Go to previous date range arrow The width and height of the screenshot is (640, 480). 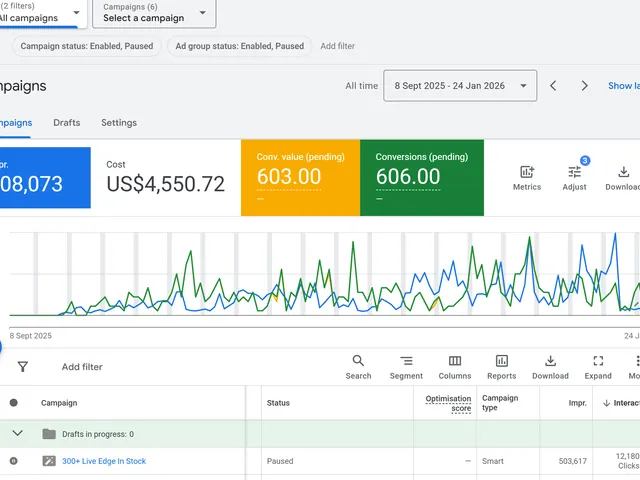[553, 86]
